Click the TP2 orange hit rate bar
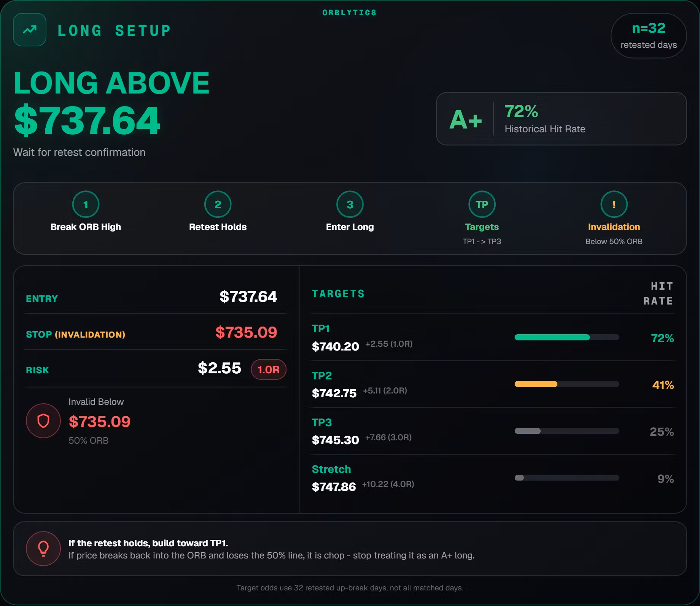700x606 pixels. point(566,384)
